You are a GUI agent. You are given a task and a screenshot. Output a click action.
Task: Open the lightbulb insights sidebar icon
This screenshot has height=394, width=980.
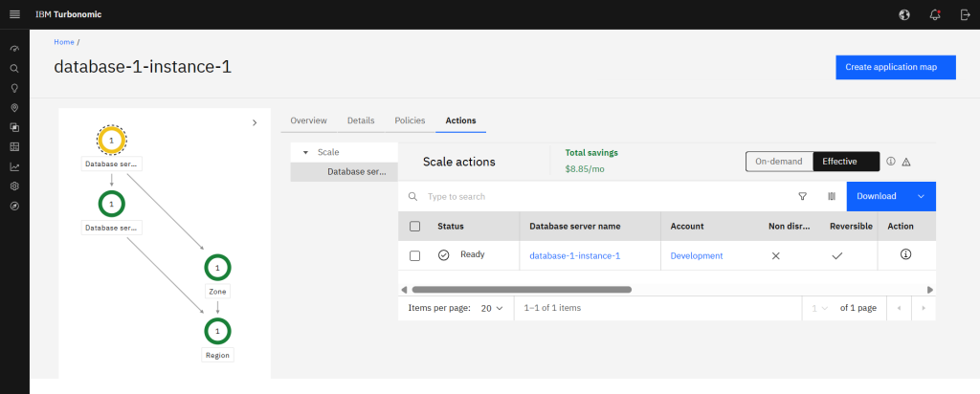[15, 88]
